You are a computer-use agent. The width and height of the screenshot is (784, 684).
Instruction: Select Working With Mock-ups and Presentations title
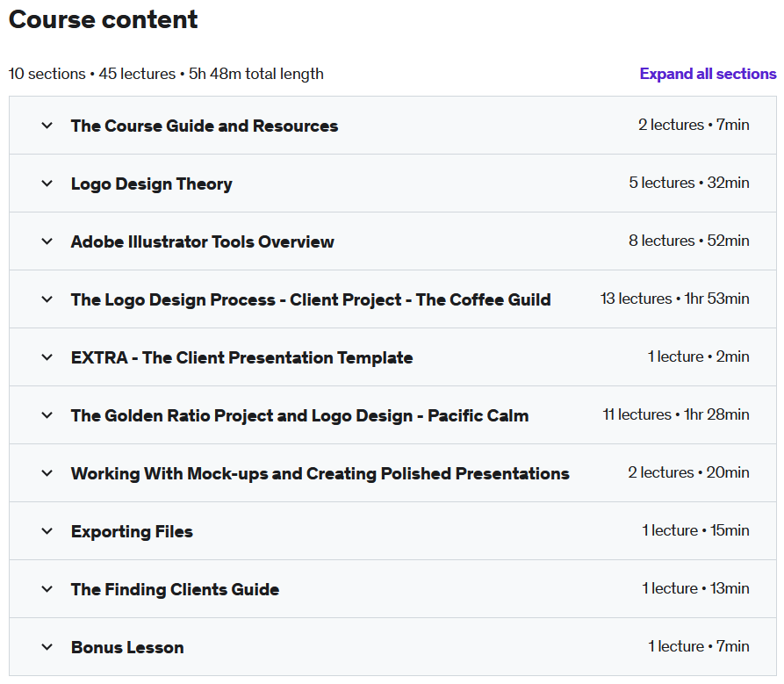320,474
